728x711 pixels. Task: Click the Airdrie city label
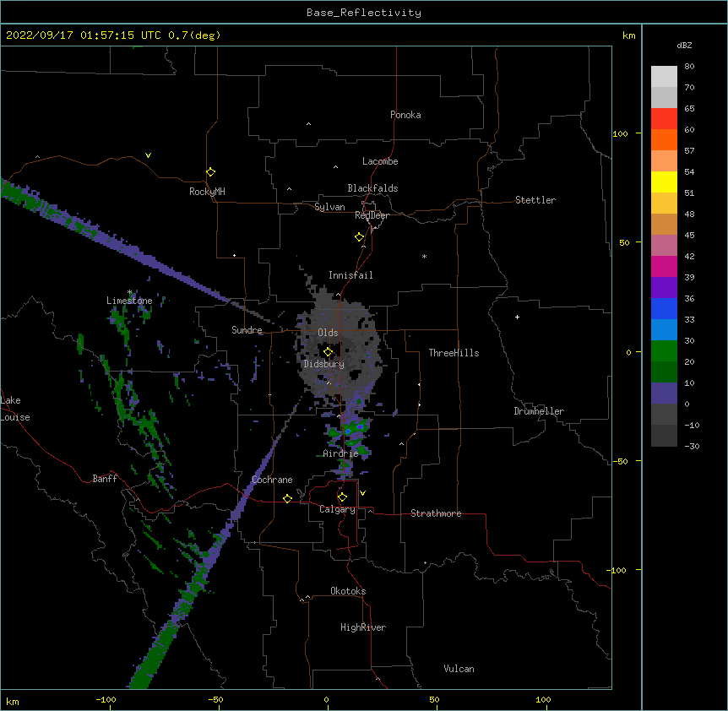(x=340, y=453)
